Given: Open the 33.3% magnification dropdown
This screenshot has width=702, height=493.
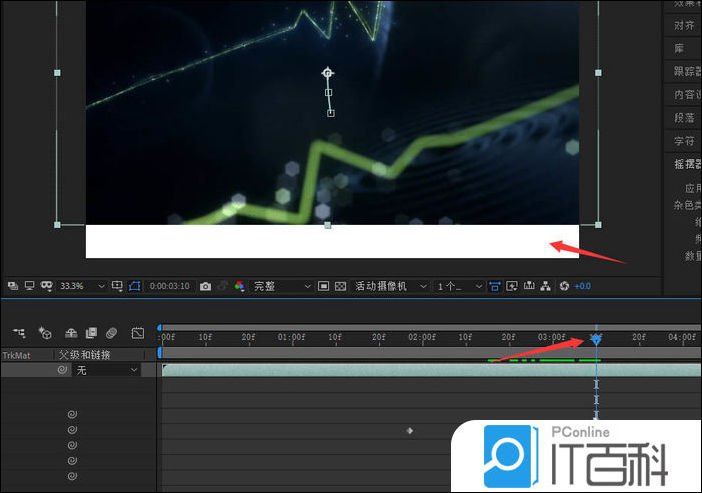Looking at the screenshot, I should [x=82, y=286].
